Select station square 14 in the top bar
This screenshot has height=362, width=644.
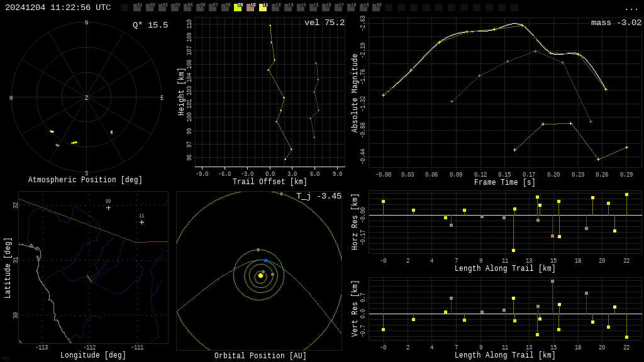point(300,8)
